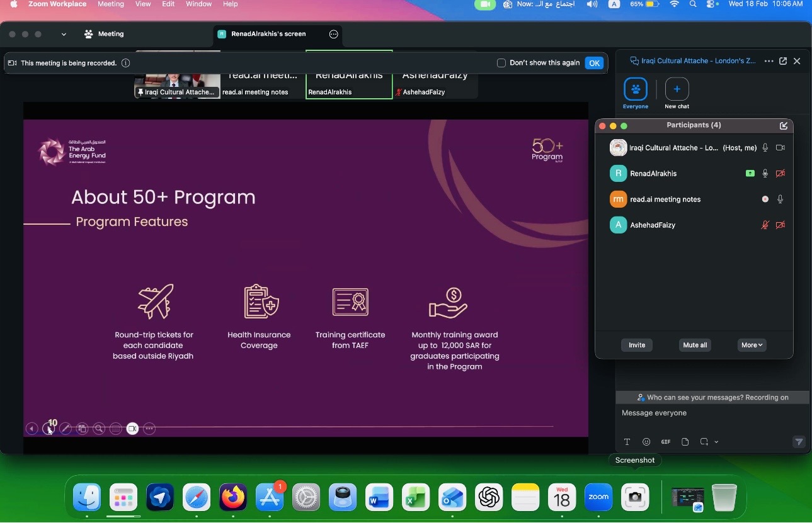The width and height of the screenshot is (812, 523).
Task: Click the GIF button in chat toolbar
Action: coord(665,442)
